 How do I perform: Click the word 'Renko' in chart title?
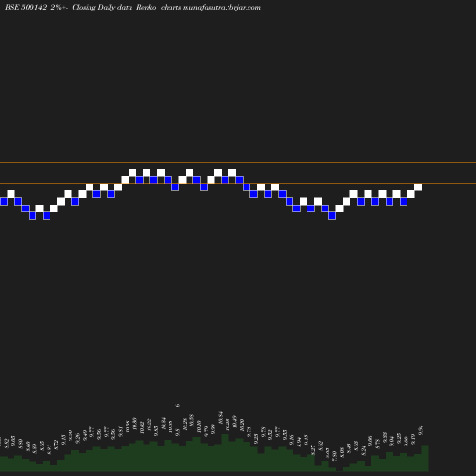147,8
